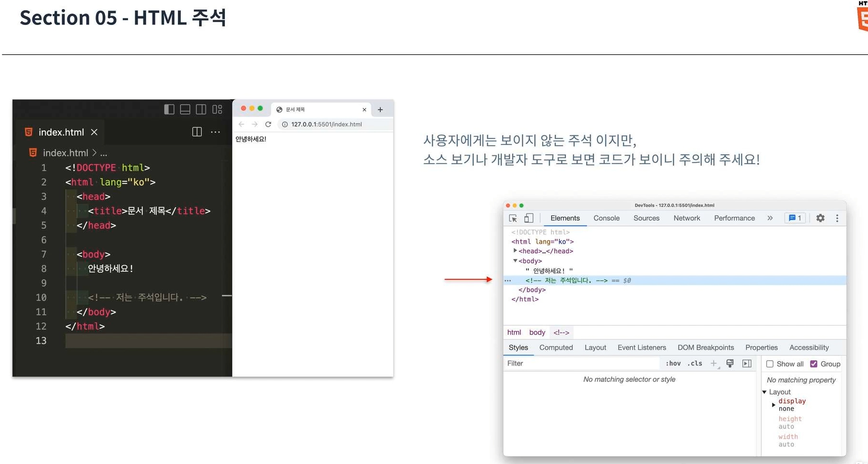Close the index.html editor tab
The width and height of the screenshot is (868, 464).
coord(94,132)
